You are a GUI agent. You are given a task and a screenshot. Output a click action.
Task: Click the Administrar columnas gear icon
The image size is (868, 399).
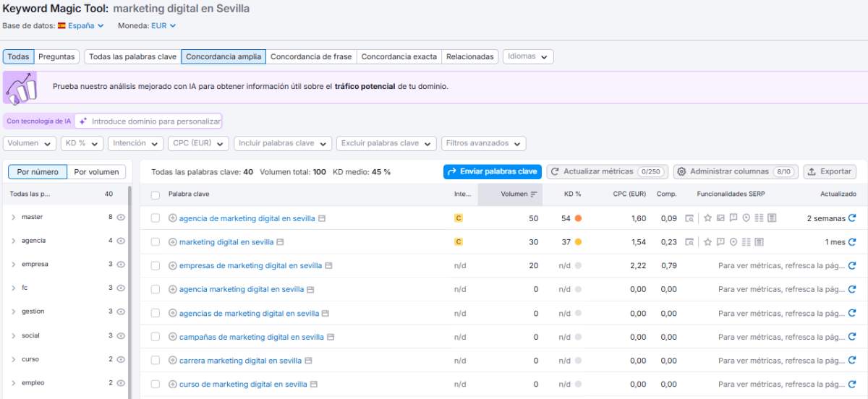(x=681, y=172)
